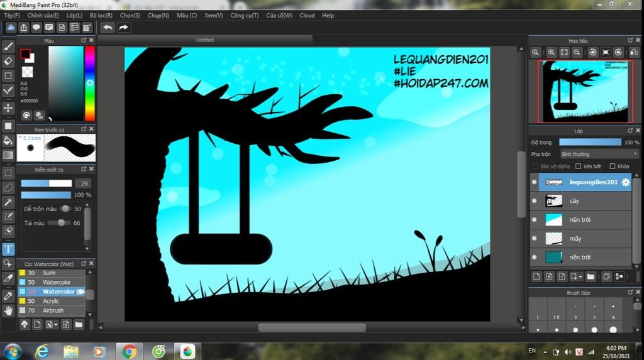The width and height of the screenshot is (644, 360).
Task: Select the Sumi brush
Action: point(52,273)
